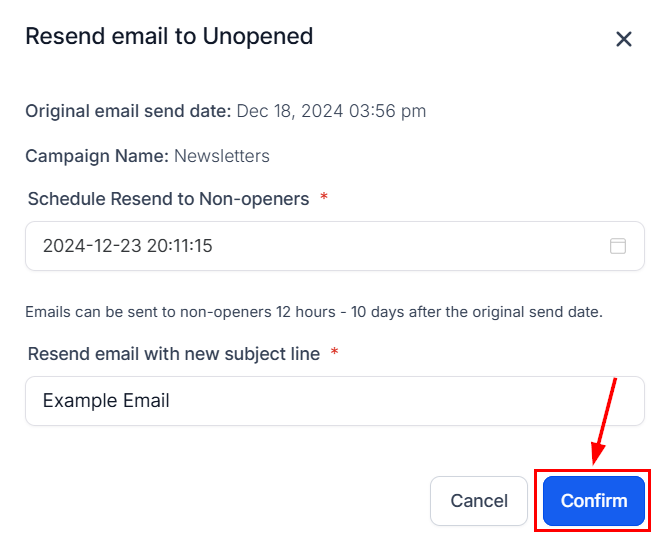Click the red asterisk beside Schedule Resend
672x546 pixels.
pyautogui.click(x=324, y=199)
